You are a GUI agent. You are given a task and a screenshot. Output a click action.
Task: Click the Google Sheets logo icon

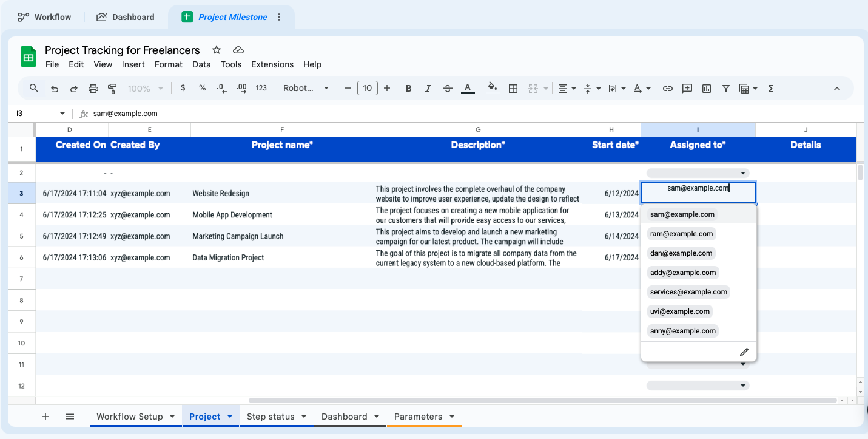tap(29, 56)
